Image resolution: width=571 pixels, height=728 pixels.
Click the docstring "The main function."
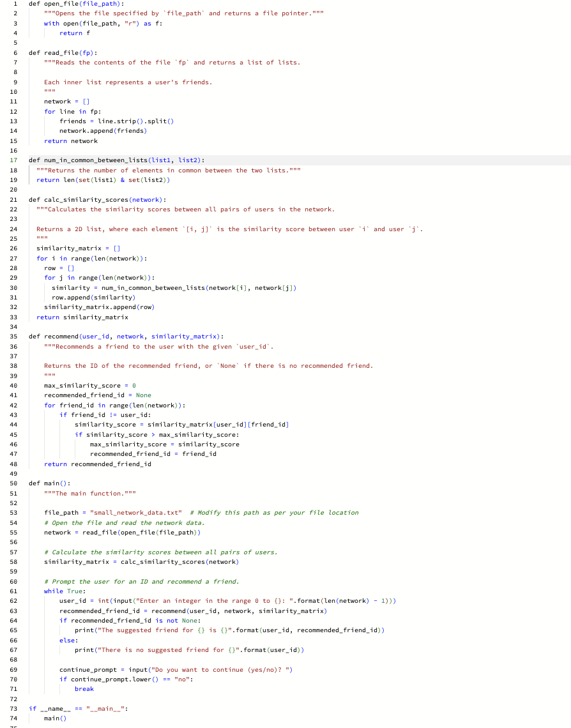point(89,494)
